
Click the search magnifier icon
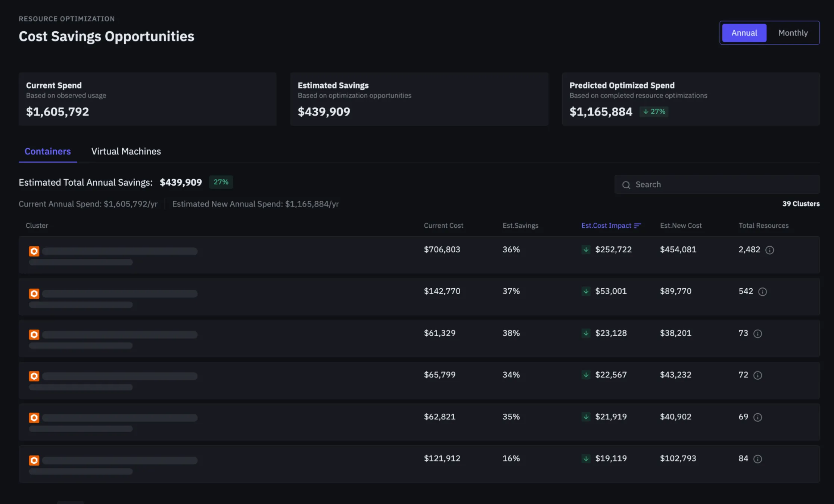(626, 185)
